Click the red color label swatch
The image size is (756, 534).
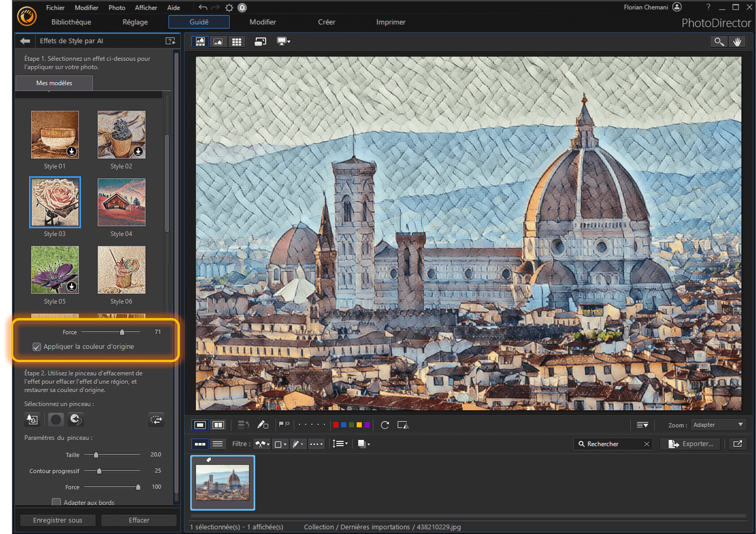coord(336,425)
